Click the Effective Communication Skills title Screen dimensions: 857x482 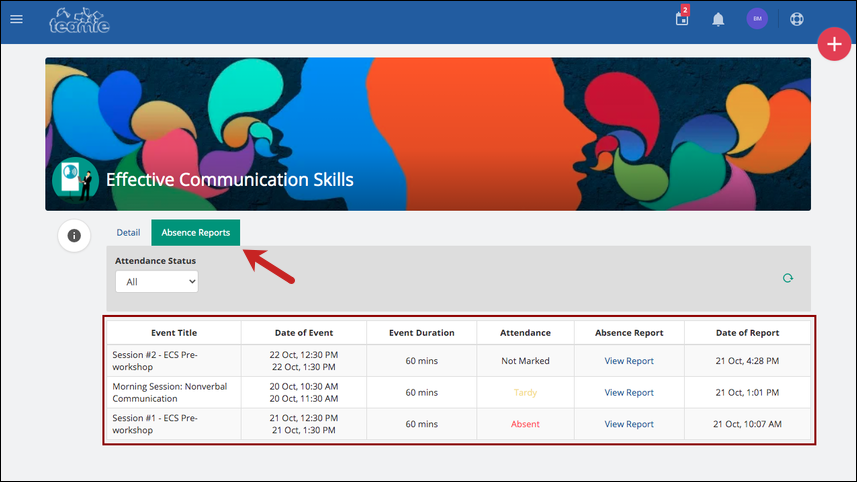coord(230,180)
